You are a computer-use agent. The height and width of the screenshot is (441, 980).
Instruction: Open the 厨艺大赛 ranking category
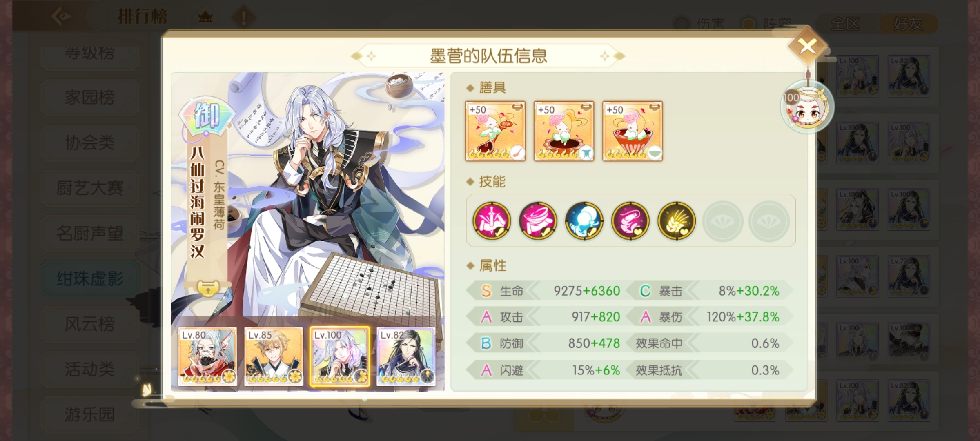[90, 188]
